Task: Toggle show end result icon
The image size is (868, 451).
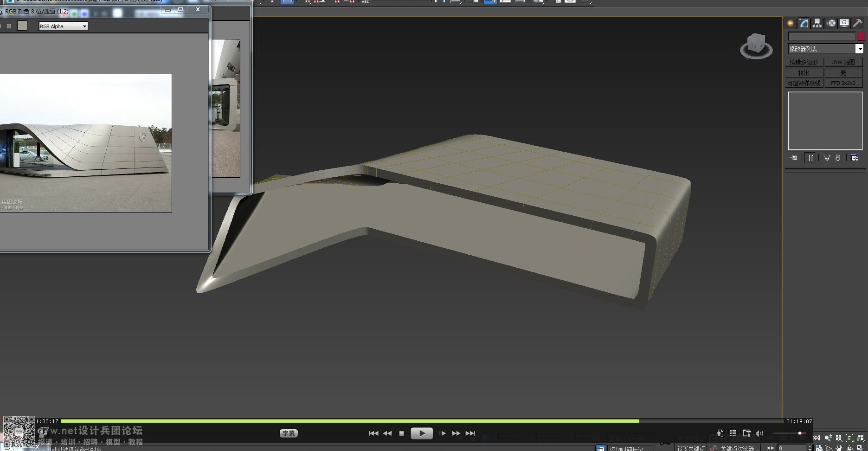Action: (x=810, y=158)
